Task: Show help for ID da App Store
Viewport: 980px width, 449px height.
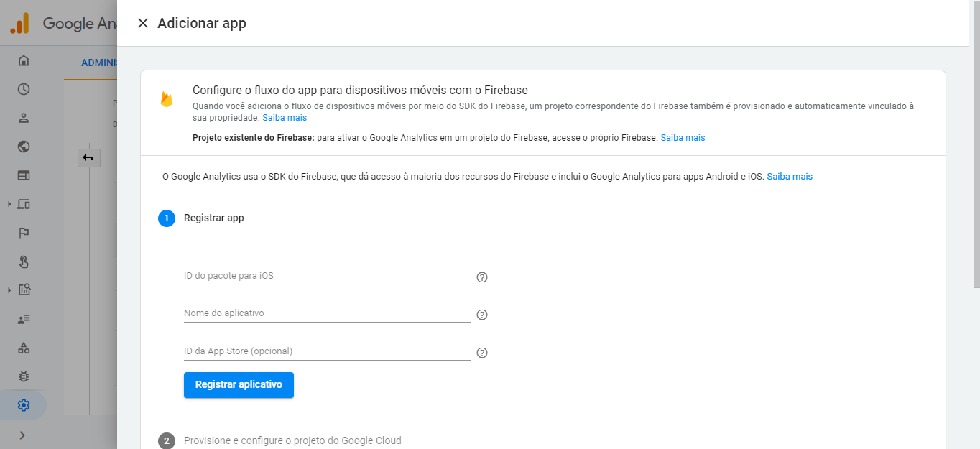Action: pyautogui.click(x=482, y=353)
